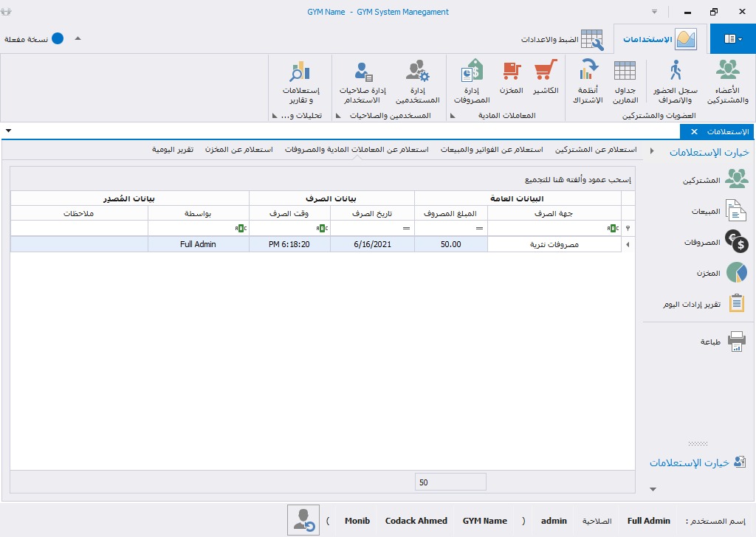Click the 50 total summary footer
756x537 pixels.
pyautogui.click(x=450, y=482)
